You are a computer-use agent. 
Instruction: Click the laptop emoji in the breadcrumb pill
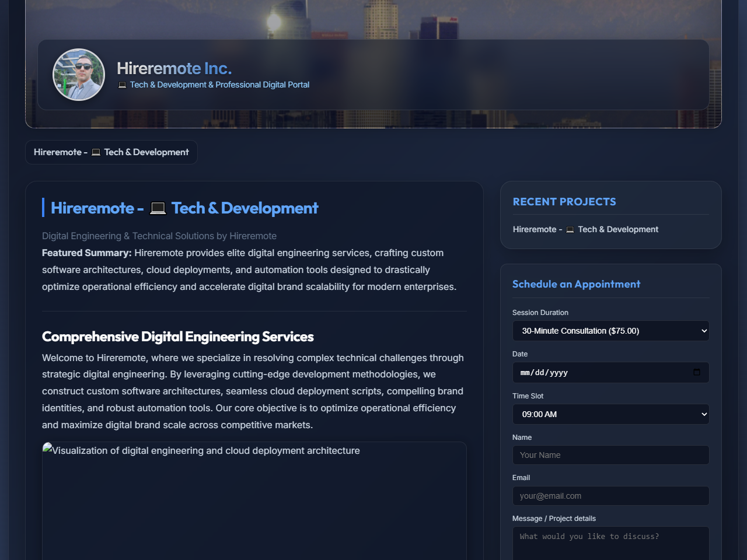[96, 152]
